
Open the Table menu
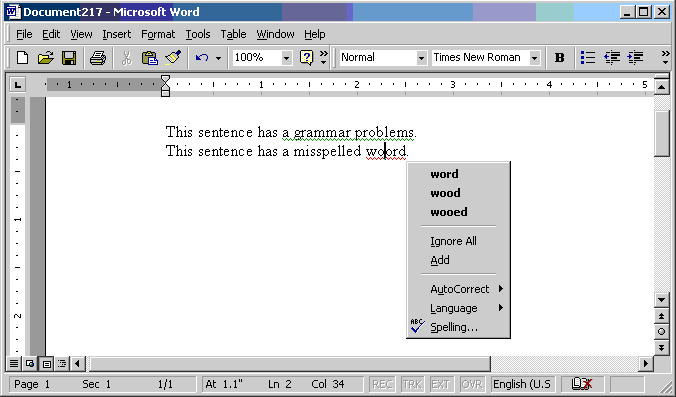233,34
